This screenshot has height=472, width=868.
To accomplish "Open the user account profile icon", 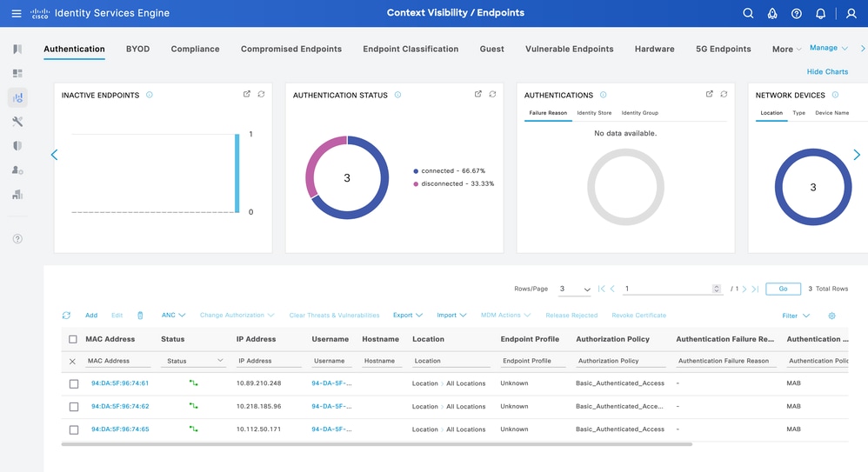I will pos(851,13).
